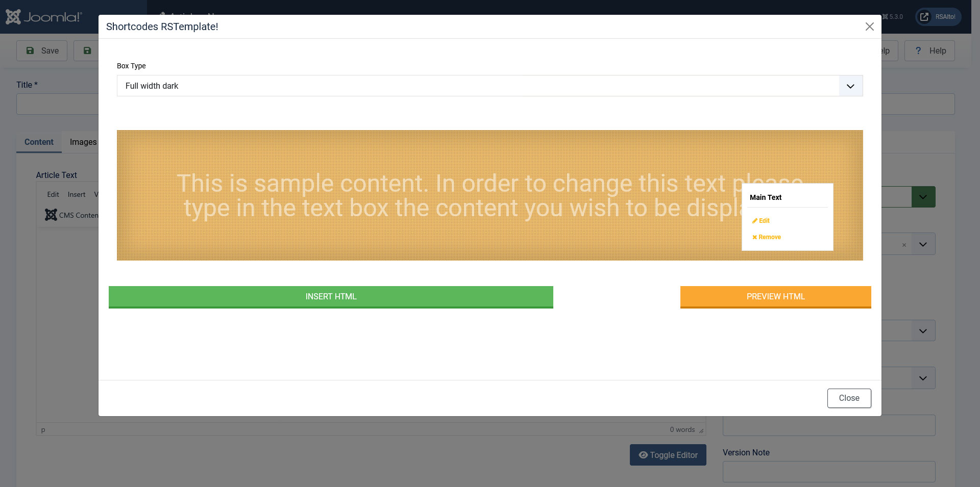Expand the green chevron dropdown on the right
This screenshot has height=487, width=980.
click(x=923, y=197)
